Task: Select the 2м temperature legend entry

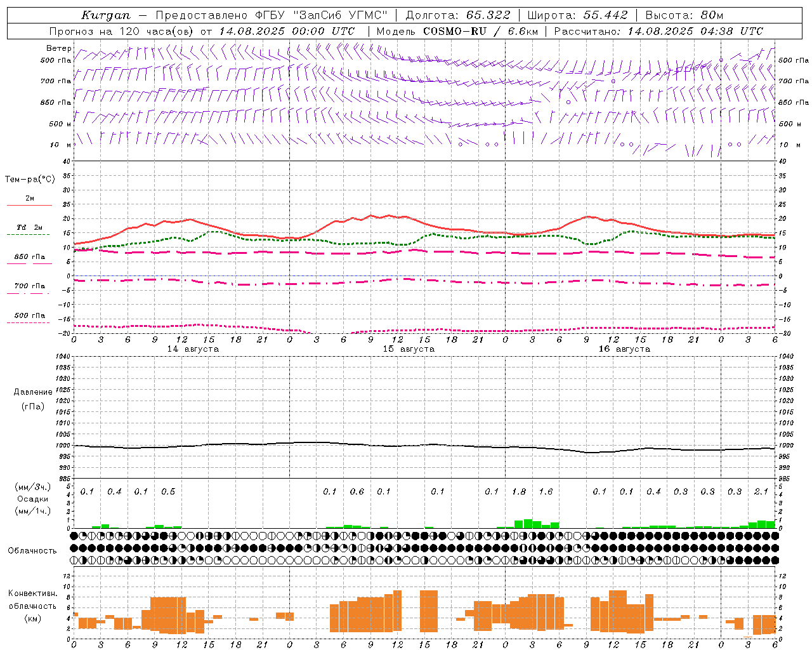Action: click(x=30, y=198)
